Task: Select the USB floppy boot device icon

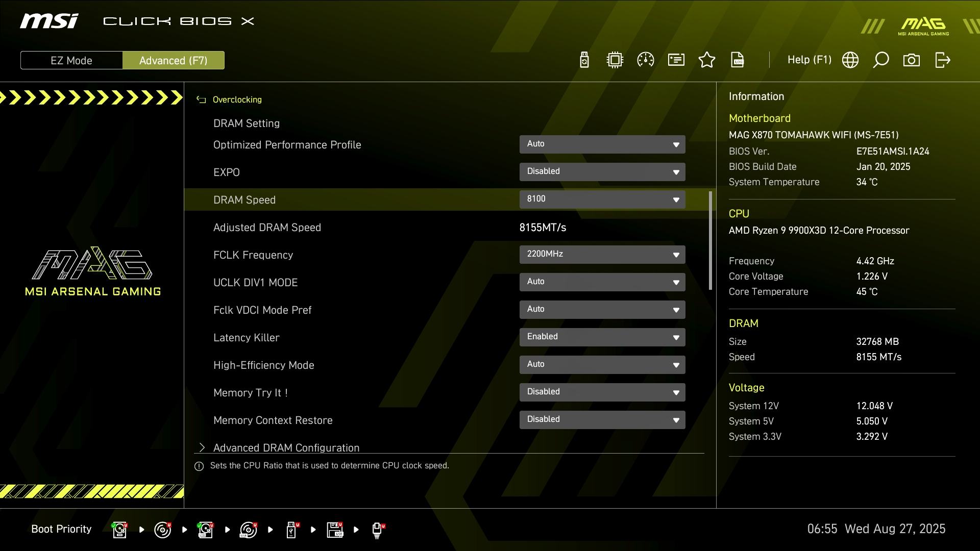Action: point(335,530)
